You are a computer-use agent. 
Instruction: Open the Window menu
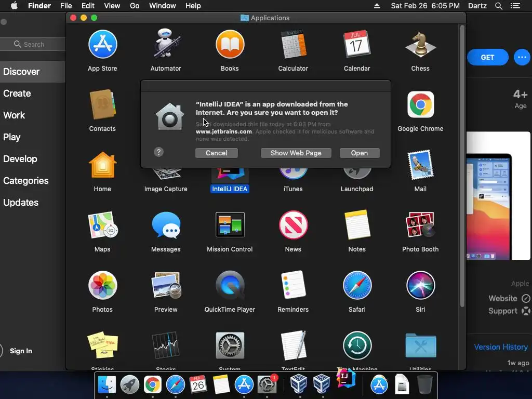click(163, 6)
